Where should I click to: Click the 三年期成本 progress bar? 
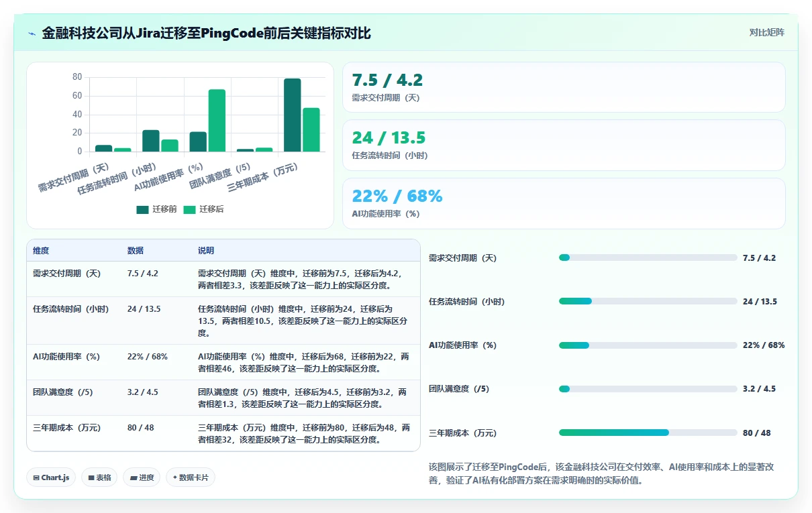(648, 433)
